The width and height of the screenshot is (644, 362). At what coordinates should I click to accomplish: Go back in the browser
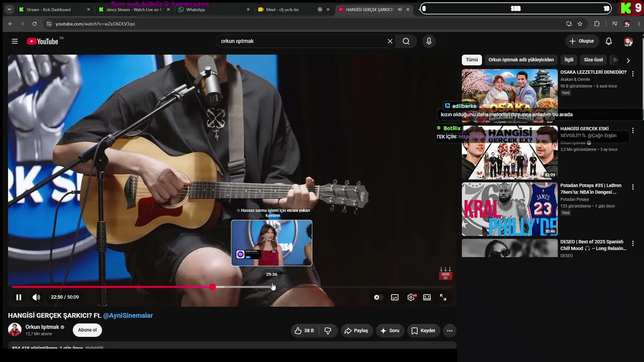click(x=11, y=24)
